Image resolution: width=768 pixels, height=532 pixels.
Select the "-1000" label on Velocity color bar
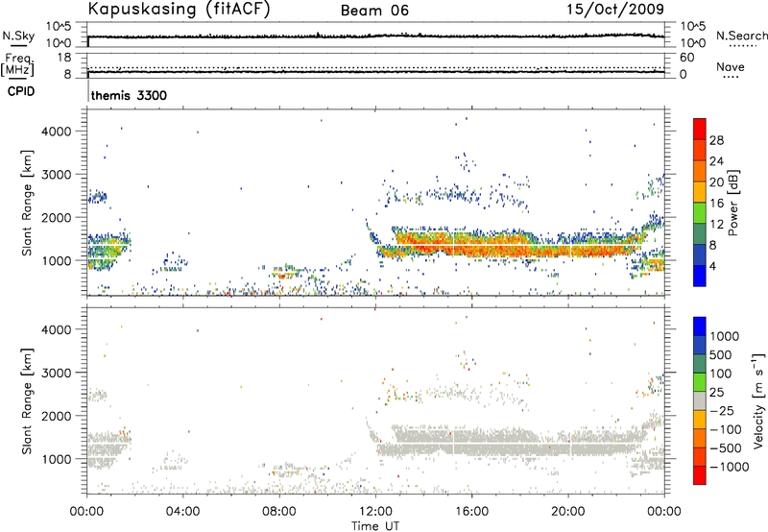click(730, 467)
